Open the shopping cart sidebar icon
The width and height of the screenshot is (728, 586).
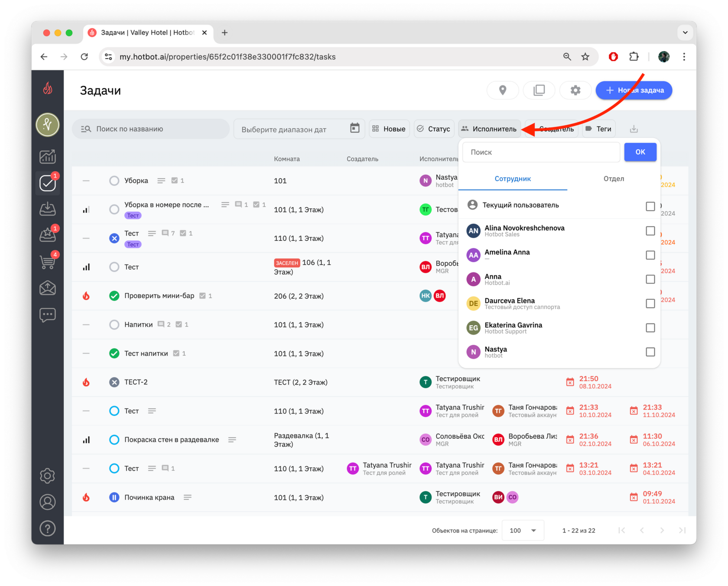point(48,262)
